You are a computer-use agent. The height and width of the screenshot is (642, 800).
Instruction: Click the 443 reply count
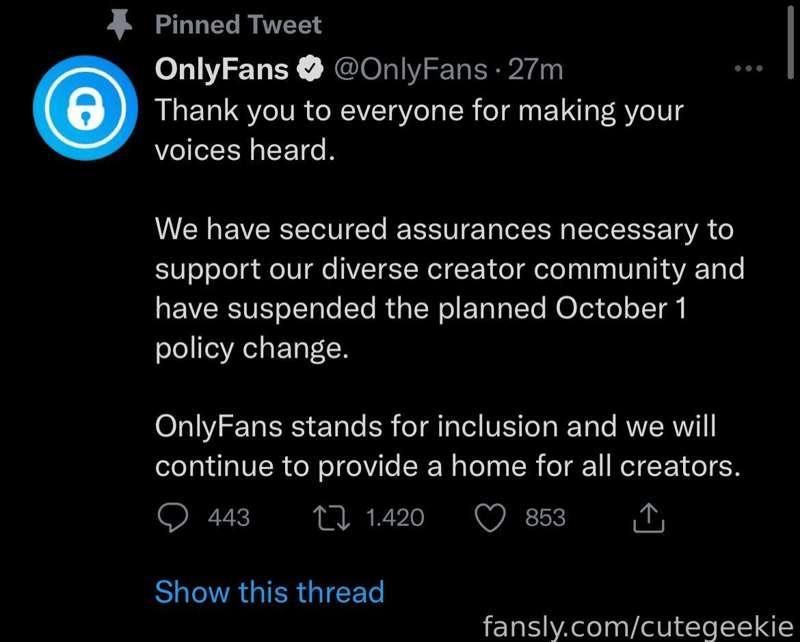pyautogui.click(x=227, y=517)
